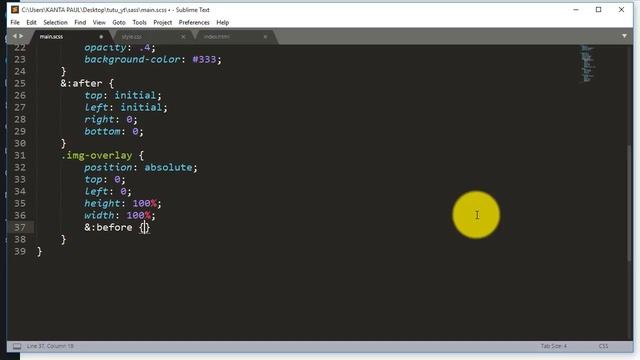Click the Line 37, Column 18 status text
640x360 pixels.
(x=50, y=346)
